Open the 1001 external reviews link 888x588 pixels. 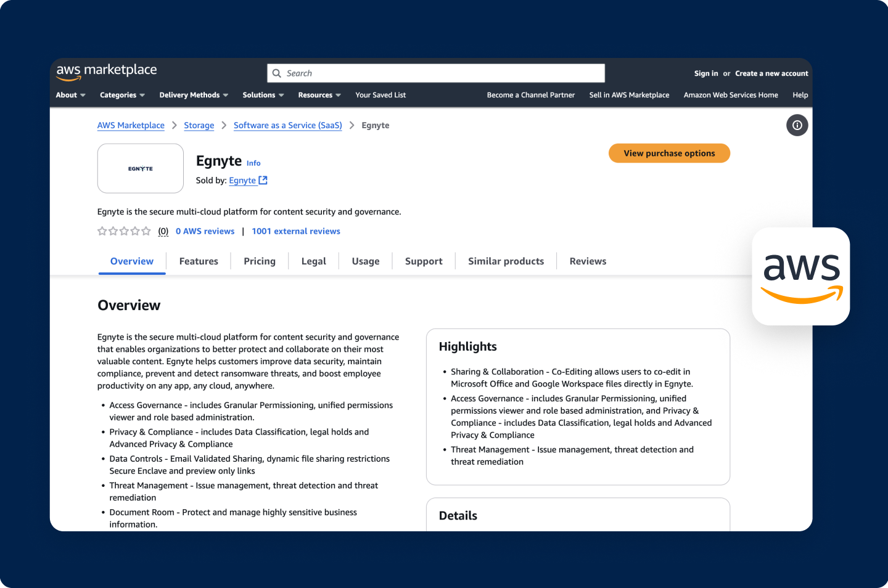pyautogui.click(x=296, y=231)
